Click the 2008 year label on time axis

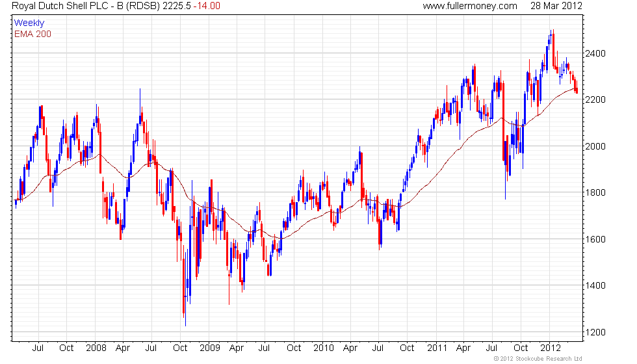[x=96, y=348]
